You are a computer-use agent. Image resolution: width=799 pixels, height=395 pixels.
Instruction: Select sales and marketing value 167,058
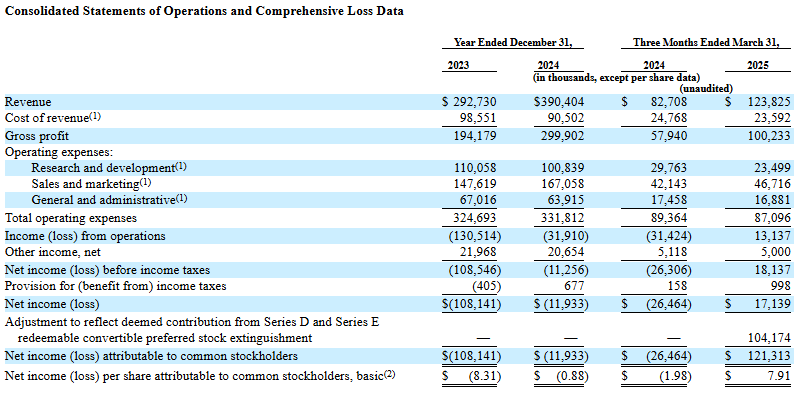click(x=563, y=183)
